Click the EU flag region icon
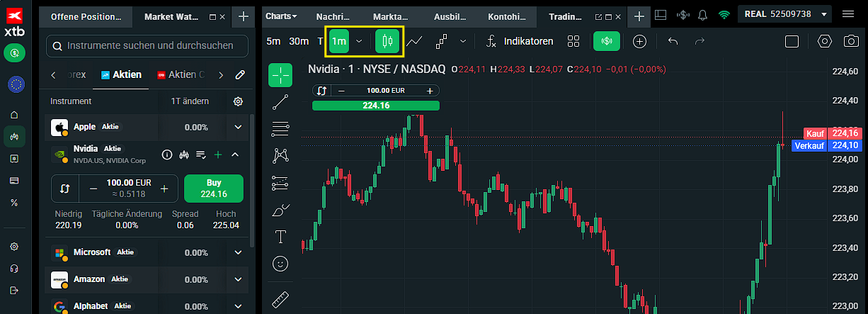Image resolution: width=868 pixels, height=314 pixels. pos(14,85)
